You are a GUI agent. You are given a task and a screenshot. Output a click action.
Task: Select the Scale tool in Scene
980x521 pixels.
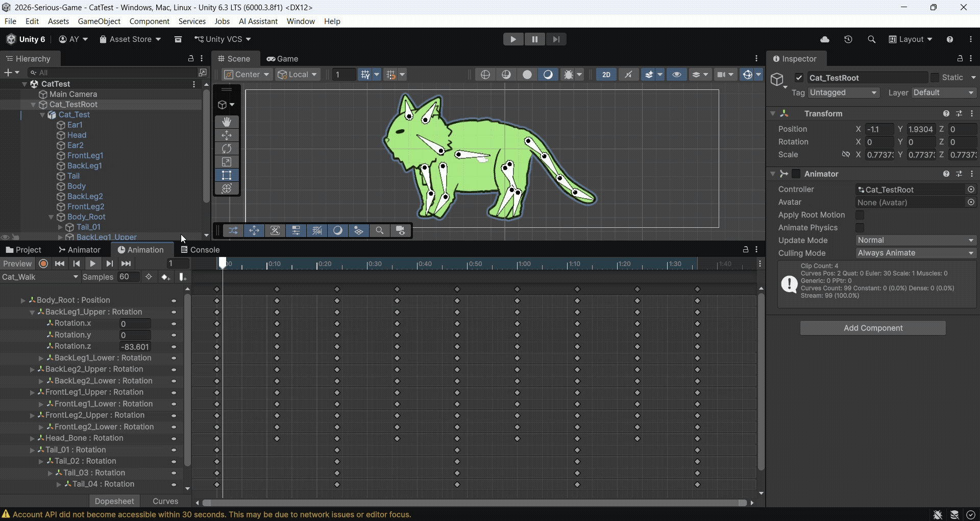click(x=227, y=162)
